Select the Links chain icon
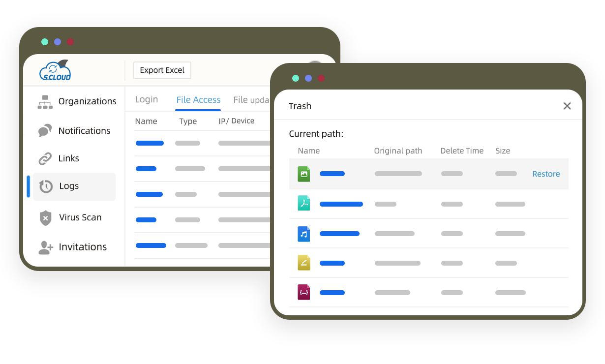 45,158
